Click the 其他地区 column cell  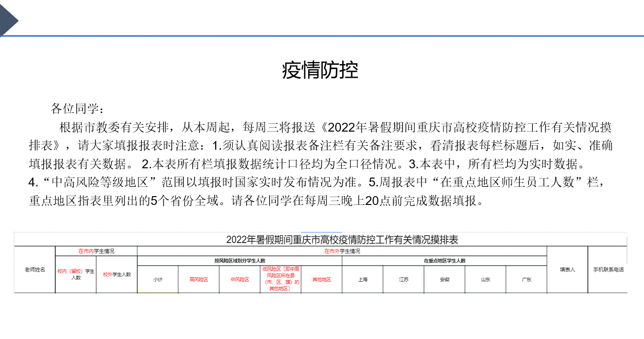point(321,279)
